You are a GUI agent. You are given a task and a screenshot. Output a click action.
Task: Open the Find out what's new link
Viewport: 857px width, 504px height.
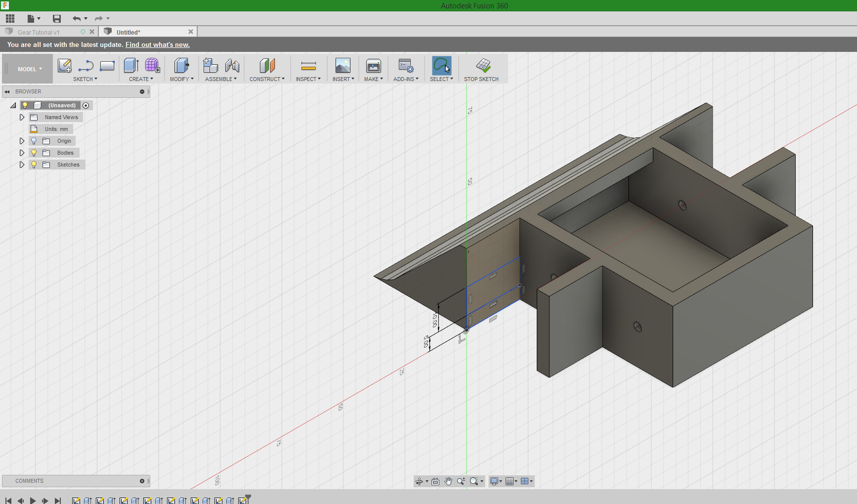click(x=157, y=44)
